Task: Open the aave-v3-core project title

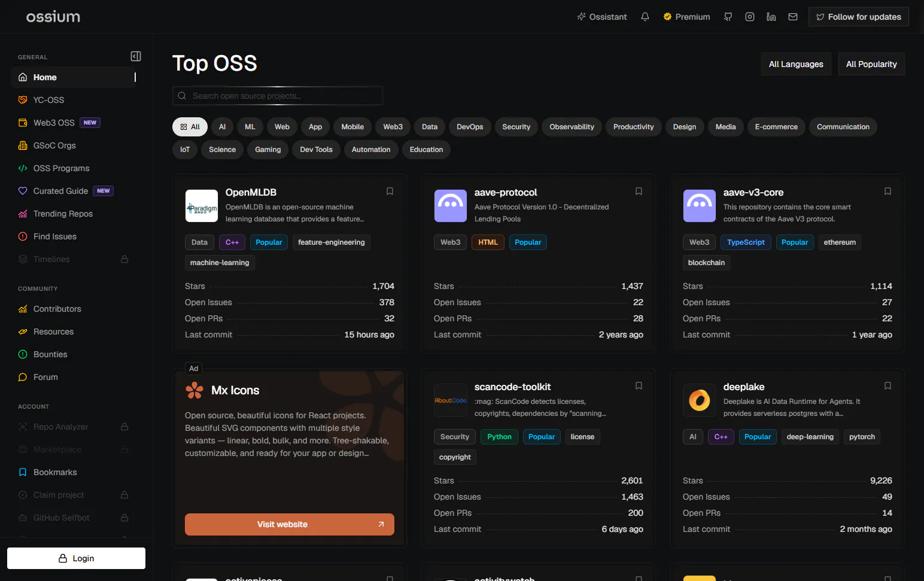Action: pos(753,193)
